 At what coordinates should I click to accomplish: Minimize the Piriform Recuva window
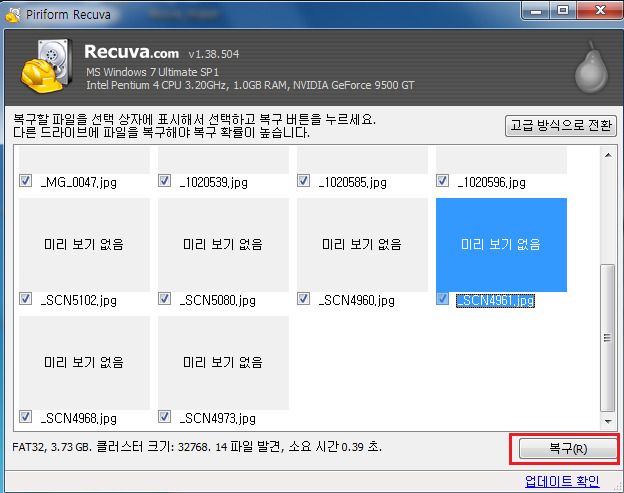coord(536,11)
